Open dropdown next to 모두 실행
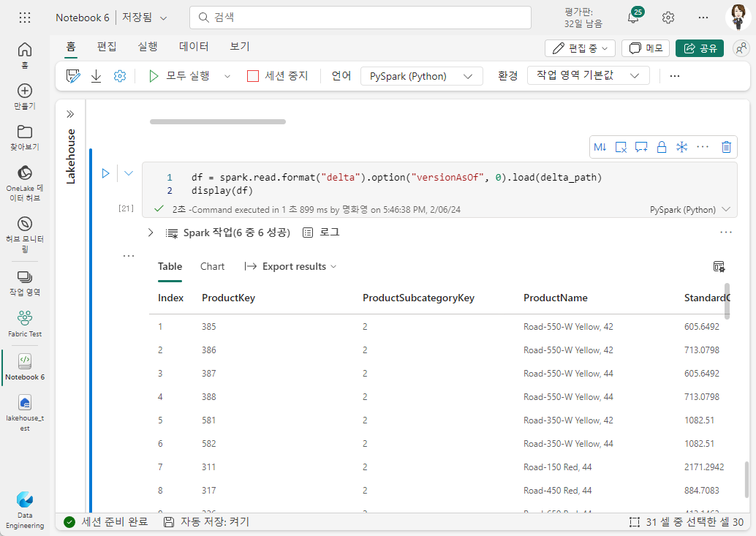Image resolution: width=756 pixels, height=536 pixels. [x=227, y=76]
